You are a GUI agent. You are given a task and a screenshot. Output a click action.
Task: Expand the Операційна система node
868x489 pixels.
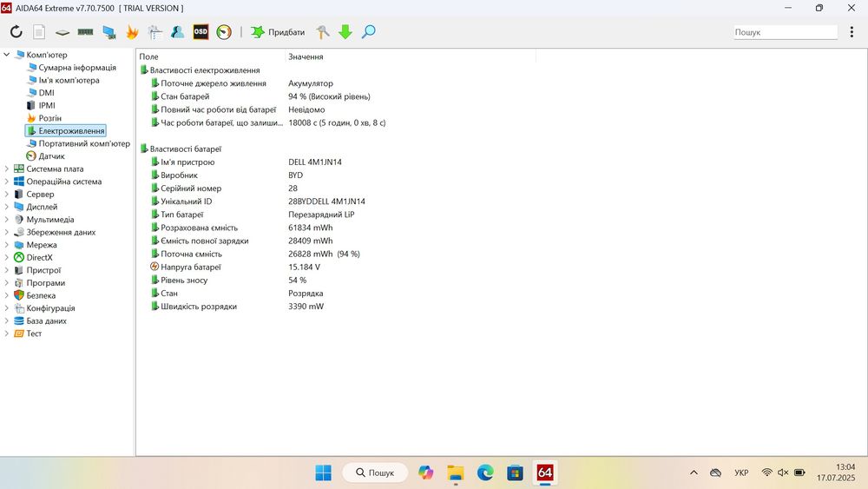(7, 182)
